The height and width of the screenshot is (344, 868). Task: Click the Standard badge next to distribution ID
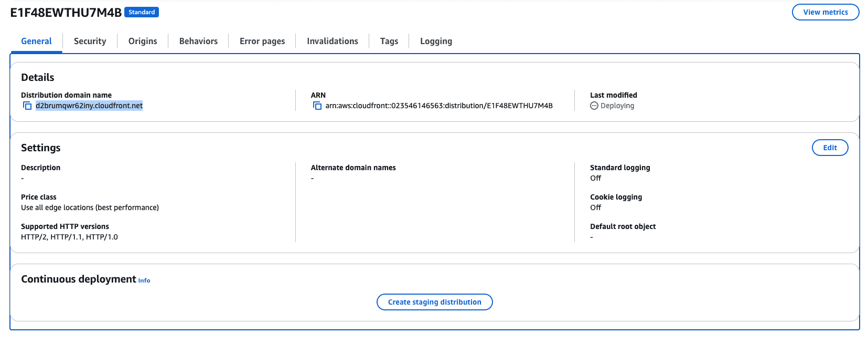[x=142, y=12]
